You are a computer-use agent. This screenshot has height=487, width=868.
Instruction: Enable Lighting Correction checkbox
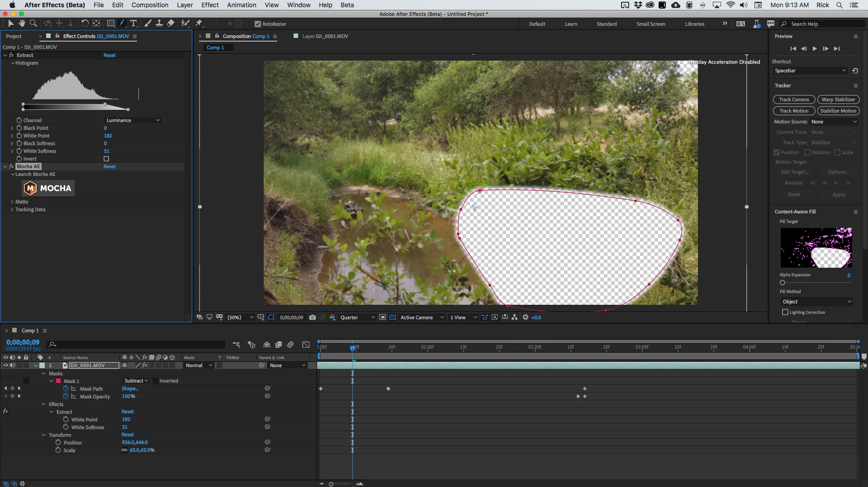click(785, 312)
